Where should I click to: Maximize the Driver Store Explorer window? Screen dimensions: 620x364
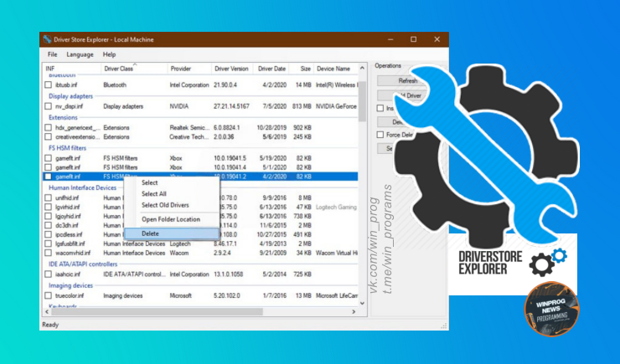[414, 39]
